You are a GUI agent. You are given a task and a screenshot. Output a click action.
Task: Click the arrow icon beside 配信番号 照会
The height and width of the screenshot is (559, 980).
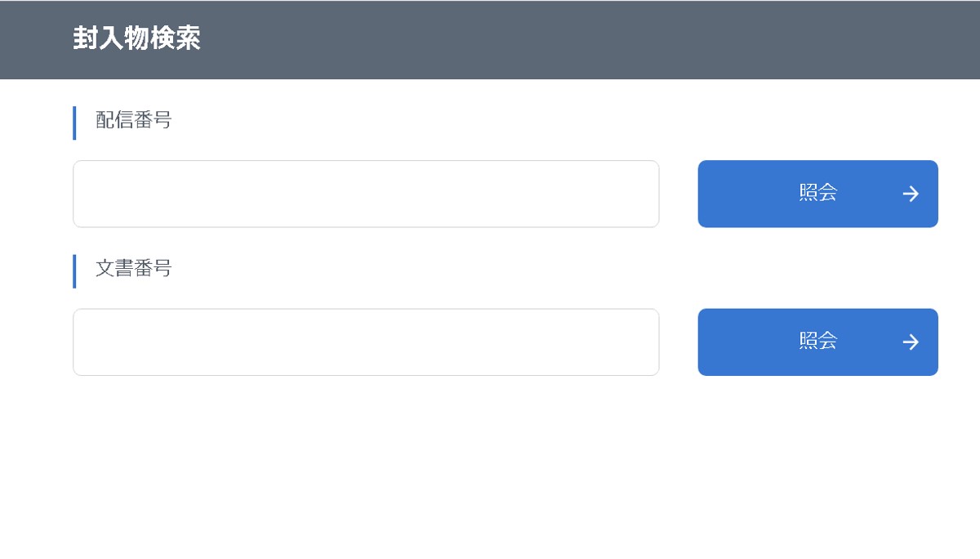pos(911,194)
